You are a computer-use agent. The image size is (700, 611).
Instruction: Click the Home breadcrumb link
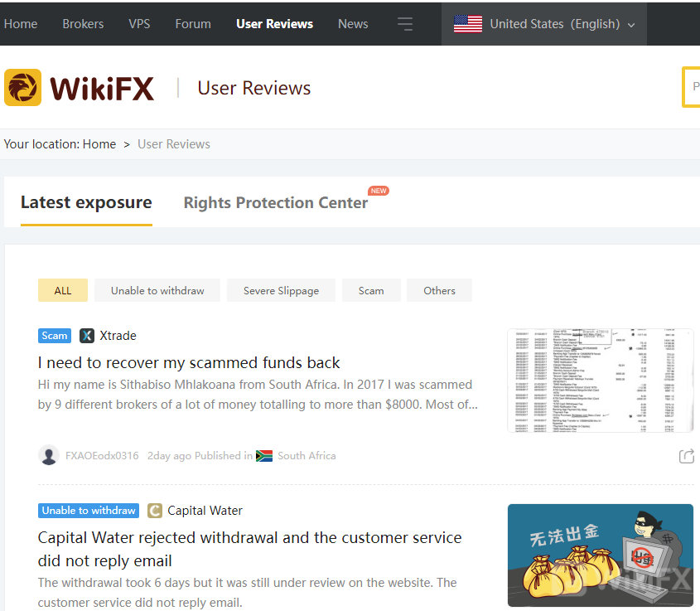click(99, 144)
